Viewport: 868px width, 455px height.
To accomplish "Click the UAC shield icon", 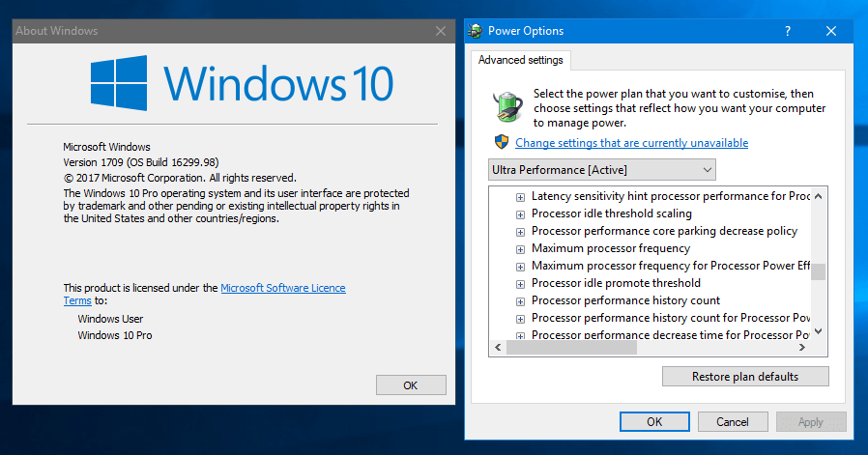I will tap(502, 142).
